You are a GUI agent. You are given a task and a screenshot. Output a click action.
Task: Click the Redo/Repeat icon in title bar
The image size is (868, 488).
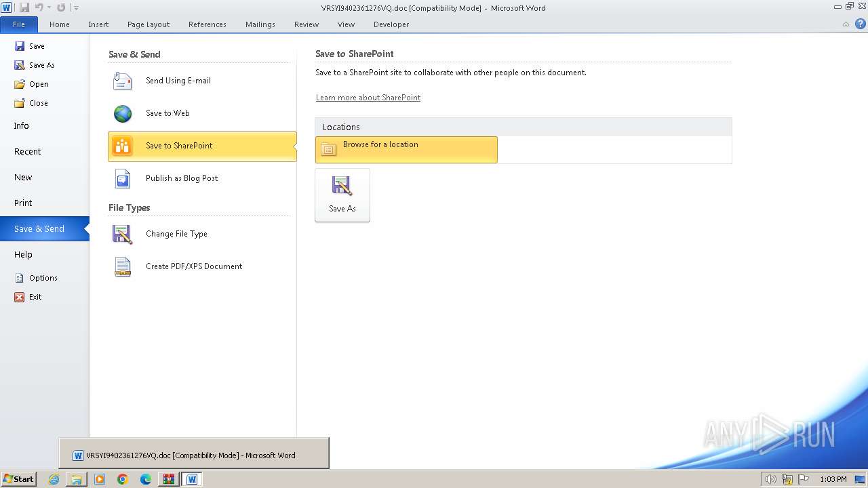pyautogui.click(x=61, y=7)
